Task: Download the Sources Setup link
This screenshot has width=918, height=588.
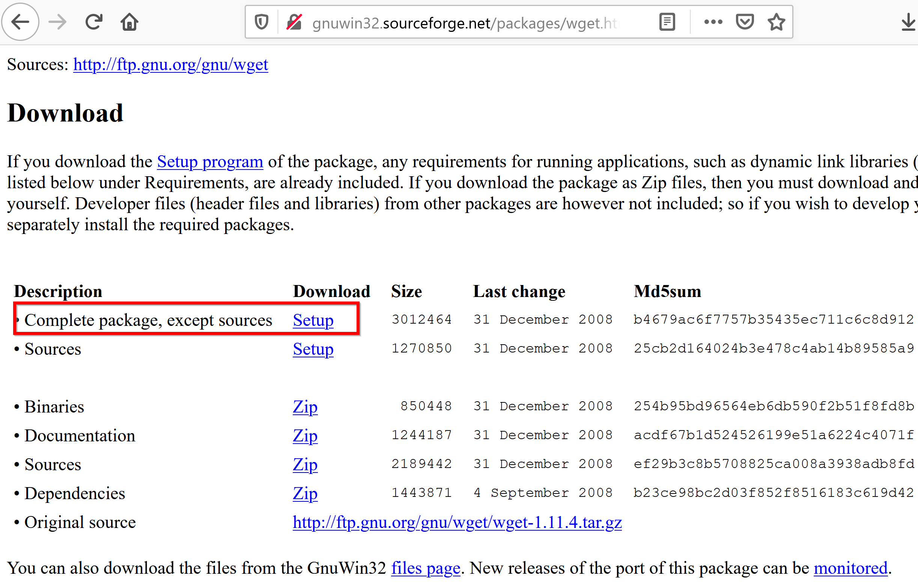Action: 313,349
